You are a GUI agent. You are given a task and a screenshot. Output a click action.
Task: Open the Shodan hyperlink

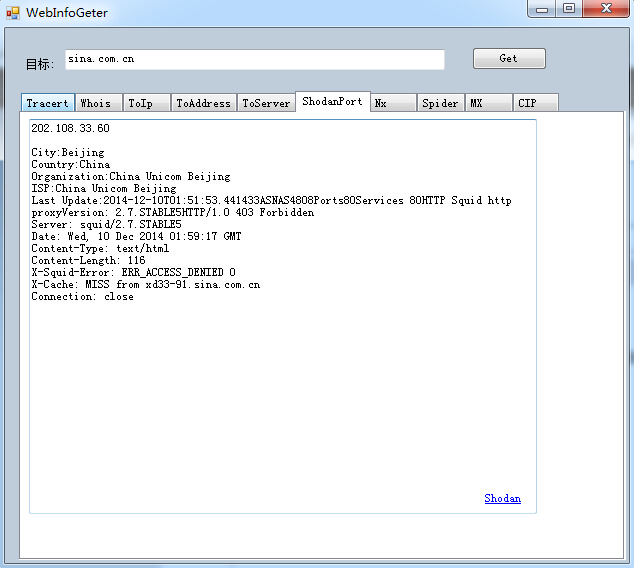503,498
